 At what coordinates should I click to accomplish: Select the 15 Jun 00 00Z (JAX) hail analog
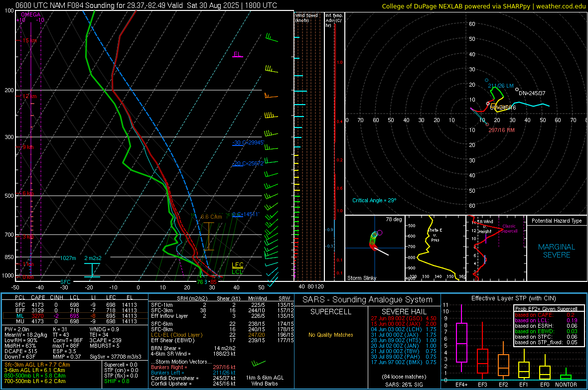tap(404, 324)
